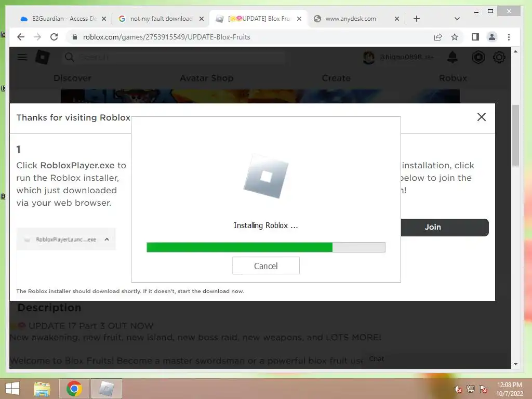Open the Roblox hamburger menu

pyautogui.click(x=22, y=57)
